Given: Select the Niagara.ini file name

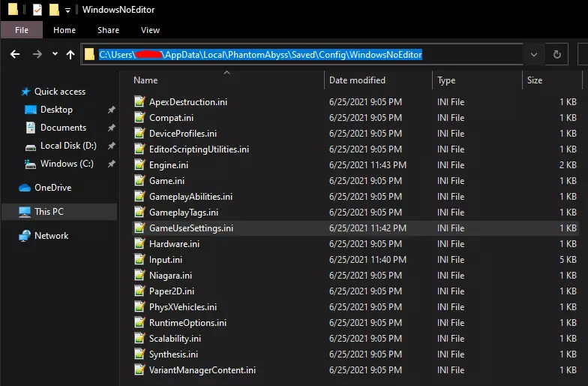Looking at the screenshot, I should tap(170, 276).
